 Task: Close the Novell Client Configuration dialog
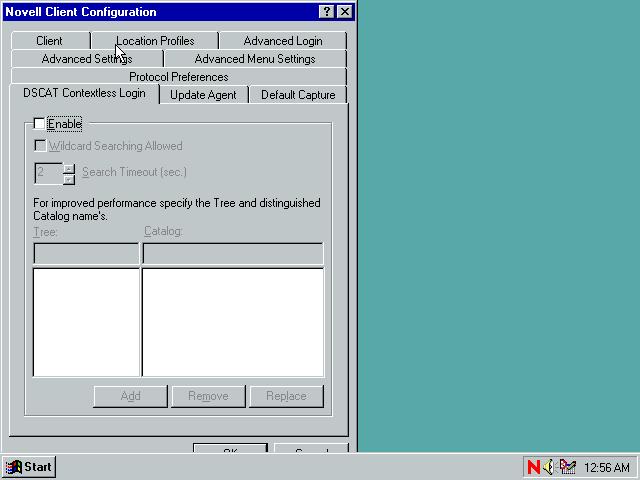(x=344, y=11)
